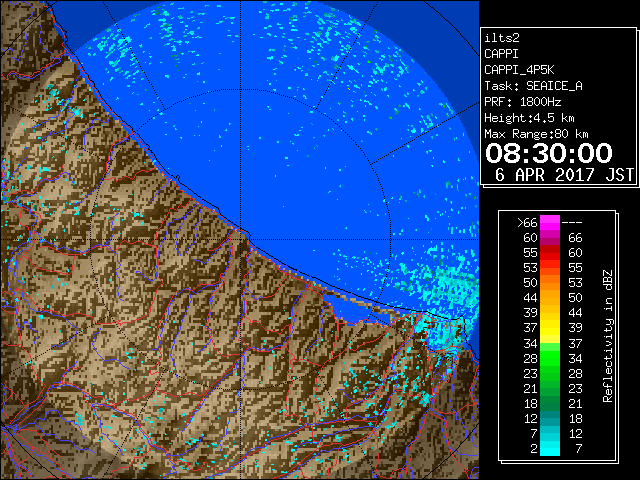Click the '6 APR 2017 JST' date
640x480 pixels.
click(564, 175)
